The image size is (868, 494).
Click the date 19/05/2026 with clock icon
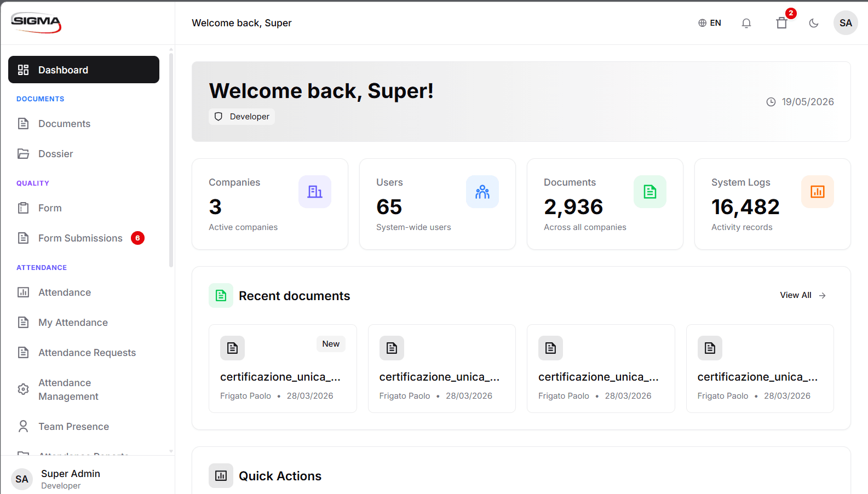coord(800,102)
